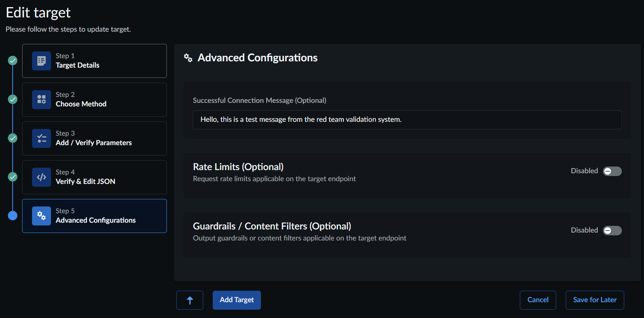Click the Add / Verify Parameters checklist icon

click(x=42, y=138)
